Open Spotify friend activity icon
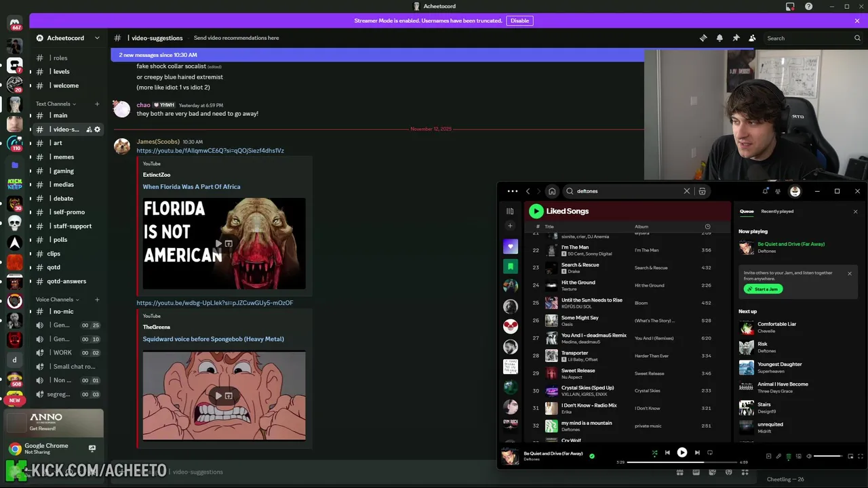 pyautogui.click(x=778, y=191)
